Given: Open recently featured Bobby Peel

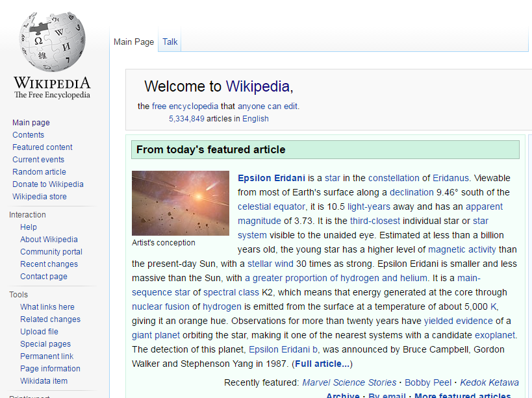Looking at the screenshot, I should 428,382.
